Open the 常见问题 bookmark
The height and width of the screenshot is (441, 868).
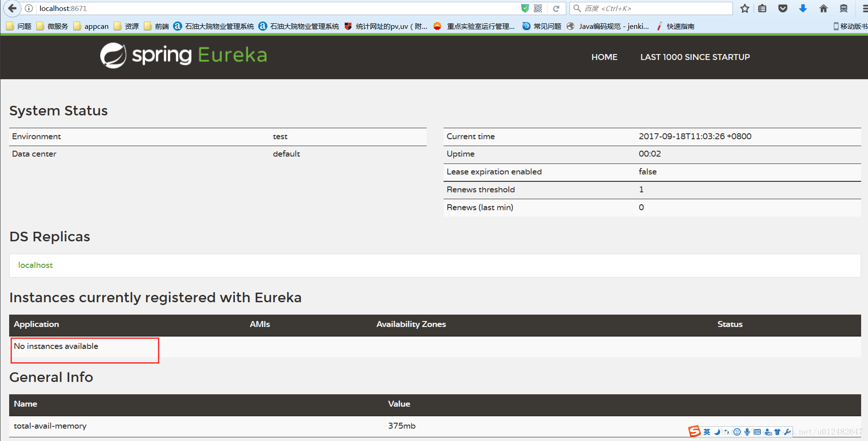tap(542, 26)
